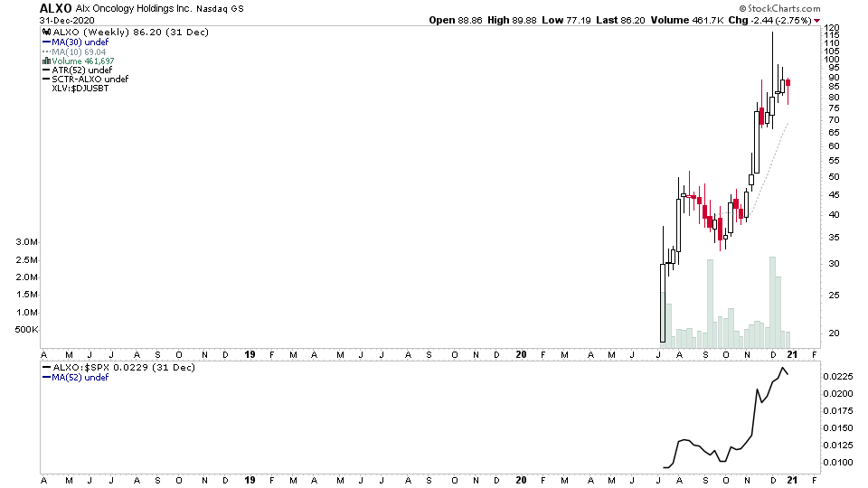The image size is (868, 488).
Task: Click the ALXO:$SPX 0.0229 indicator label
Action: click(123, 368)
